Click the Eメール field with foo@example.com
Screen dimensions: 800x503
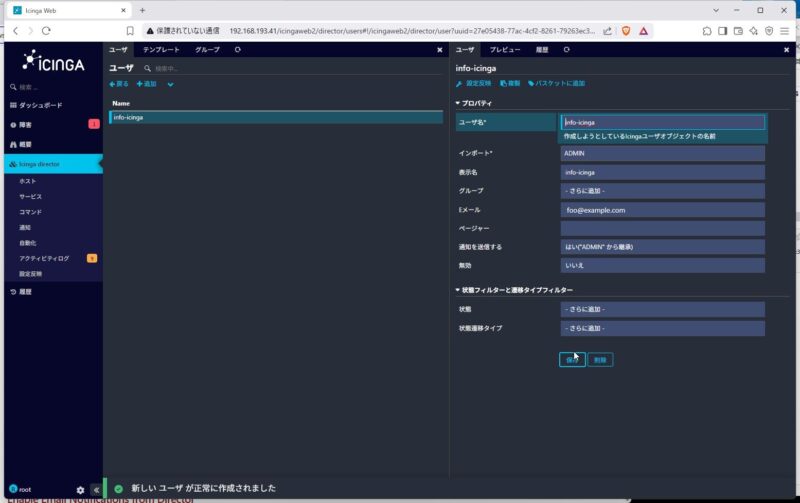[x=663, y=210]
